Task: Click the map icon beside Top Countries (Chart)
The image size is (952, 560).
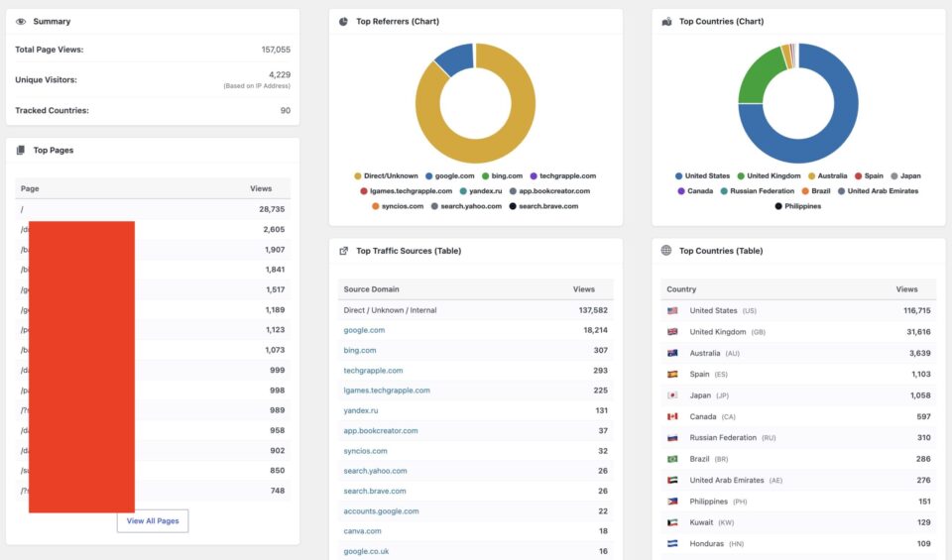Action: tap(666, 21)
